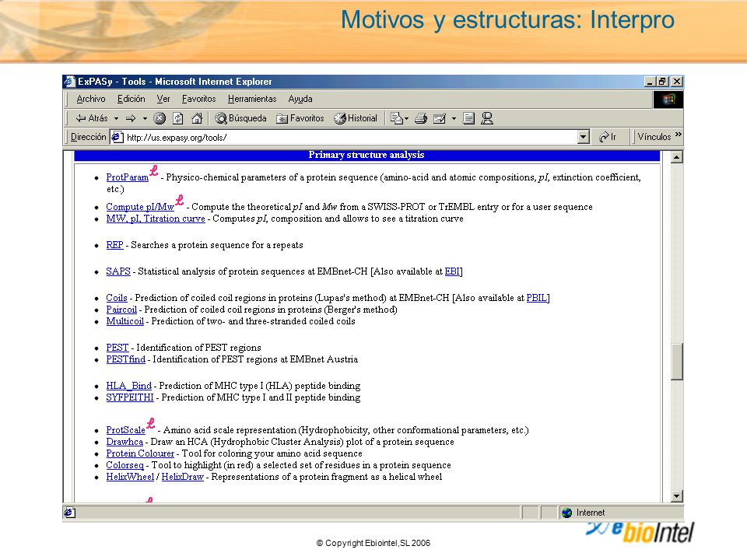Click the Ir go button
Screen dimensions: 747x560
coord(608,137)
